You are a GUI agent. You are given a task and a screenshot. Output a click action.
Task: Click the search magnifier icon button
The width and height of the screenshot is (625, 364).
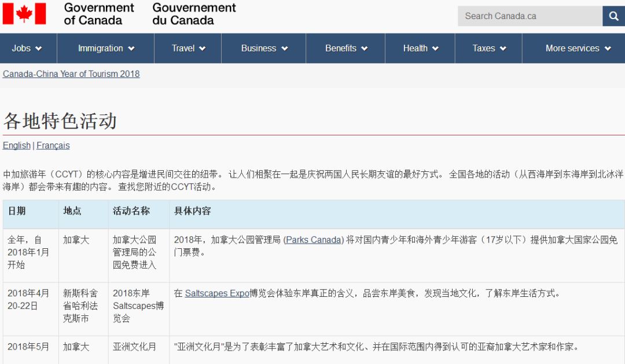[x=613, y=16]
